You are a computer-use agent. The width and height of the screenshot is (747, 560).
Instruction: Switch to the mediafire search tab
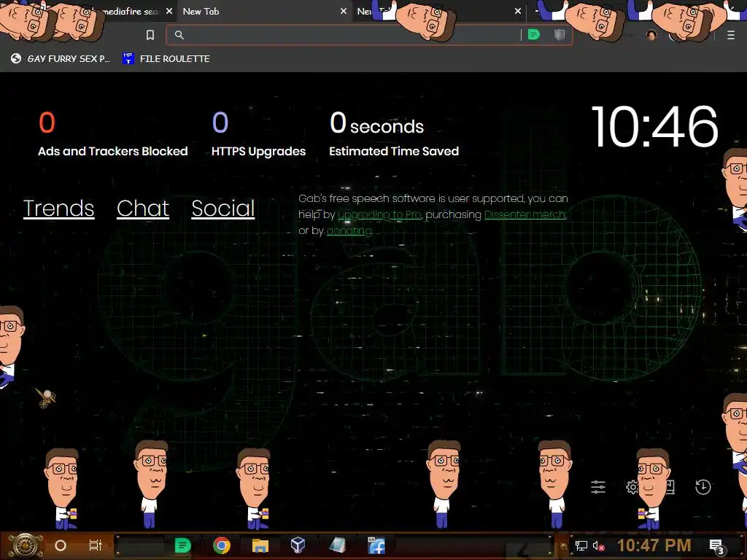click(x=130, y=12)
